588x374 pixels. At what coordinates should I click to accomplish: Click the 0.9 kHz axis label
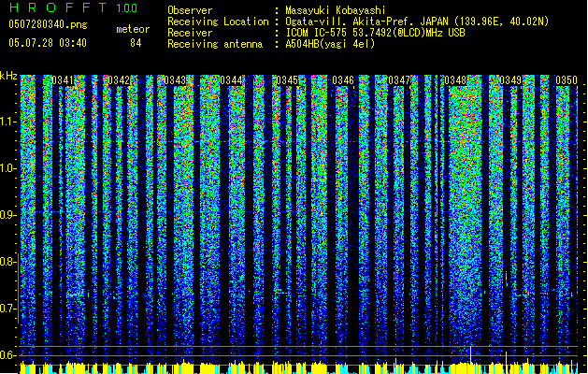point(8,215)
